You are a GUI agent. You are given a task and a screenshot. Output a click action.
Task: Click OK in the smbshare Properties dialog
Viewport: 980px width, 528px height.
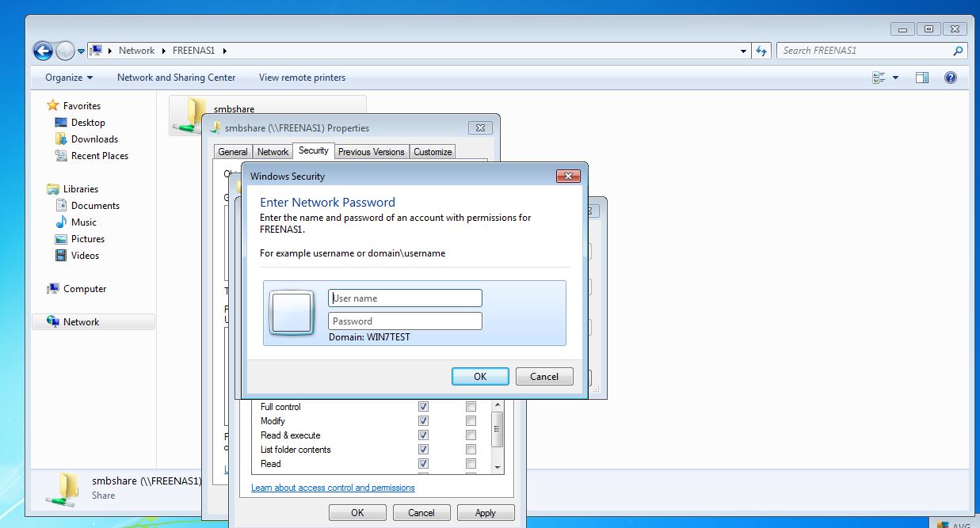[357, 513]
